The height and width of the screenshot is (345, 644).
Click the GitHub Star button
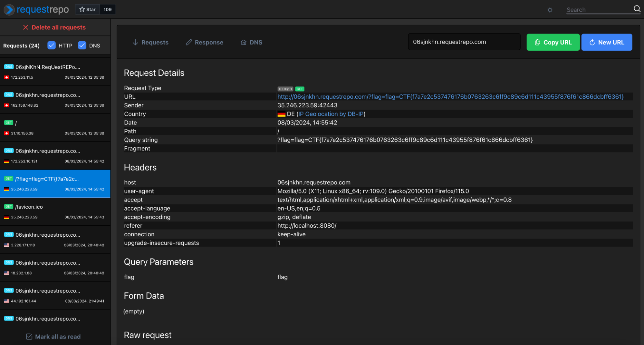88,9
